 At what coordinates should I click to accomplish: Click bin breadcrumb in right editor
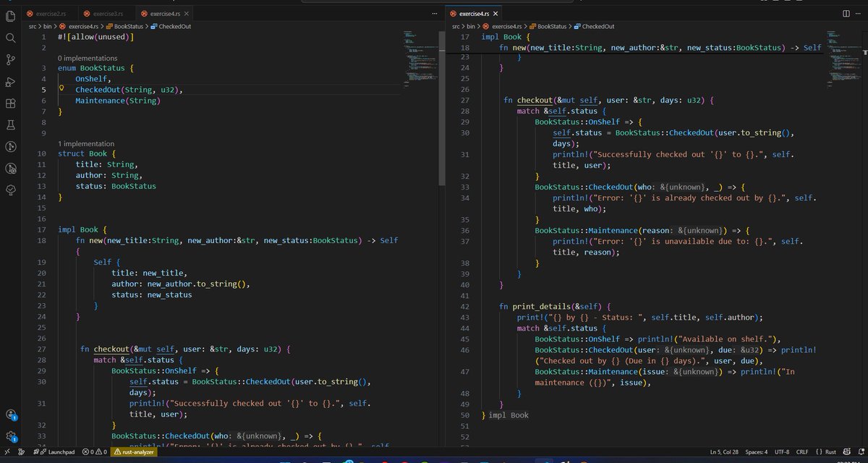pos(472,26)
